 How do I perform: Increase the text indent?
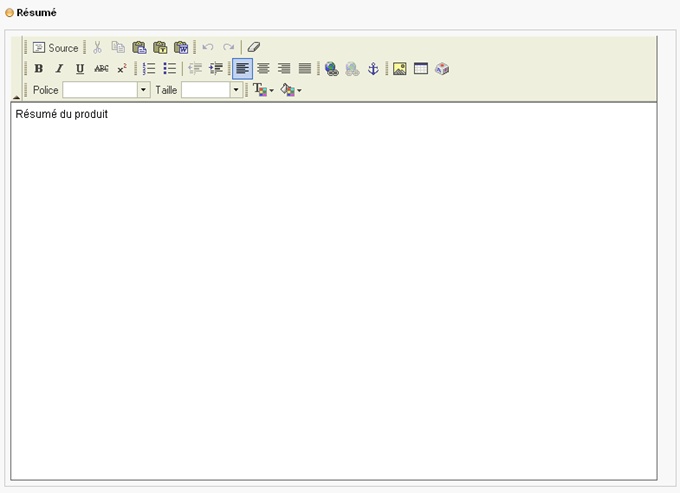tap(216, 69)
